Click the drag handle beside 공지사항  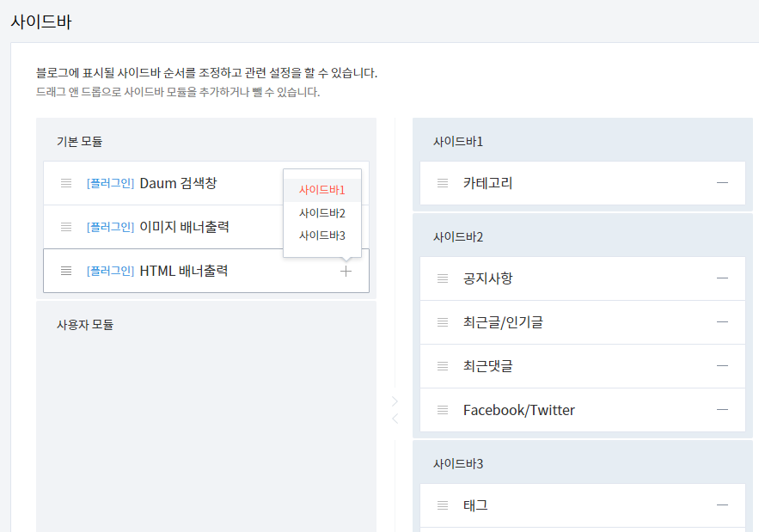click(441, 278)
